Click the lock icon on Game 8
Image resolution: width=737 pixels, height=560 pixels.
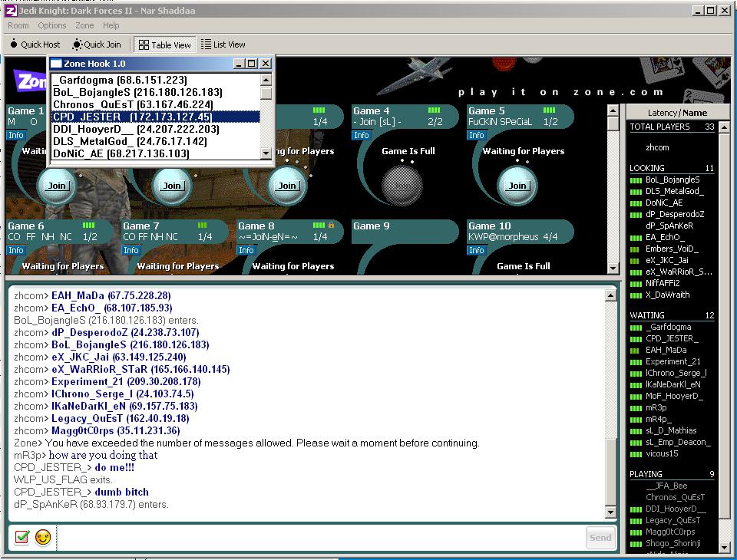click(332, 226)
